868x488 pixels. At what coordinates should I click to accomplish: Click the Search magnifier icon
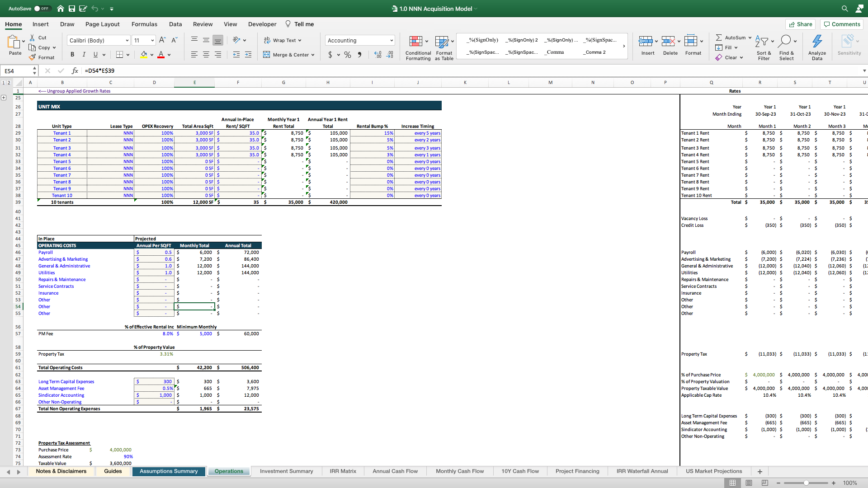click(x=844, y=9)
